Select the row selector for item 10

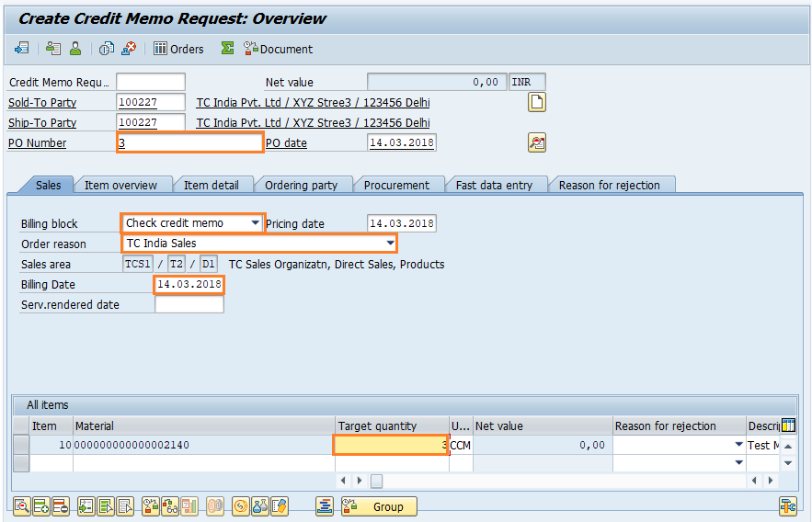click(20, 445)
